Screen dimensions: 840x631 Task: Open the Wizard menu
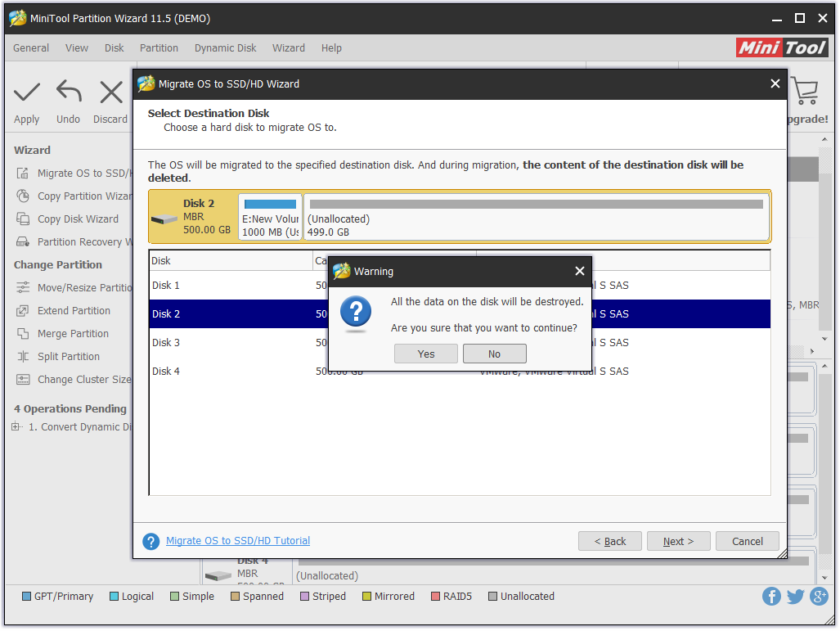pos(289,47)
